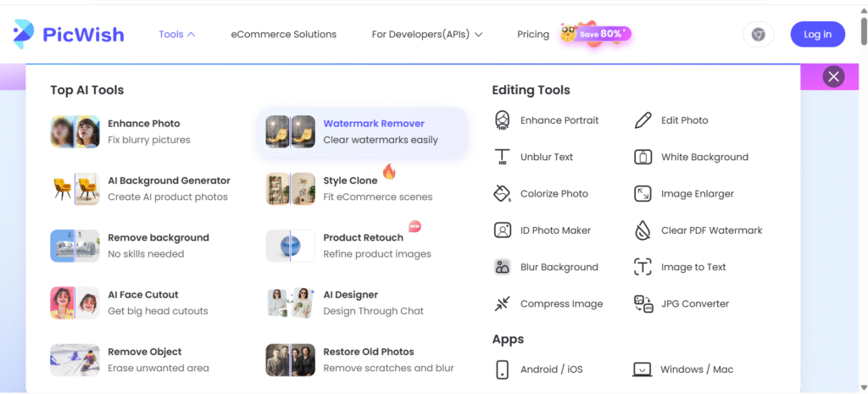Open the JPG Converter icon
Image resolution: width=868 pixels, height=394 pixels.
click(x=643, y=303)
